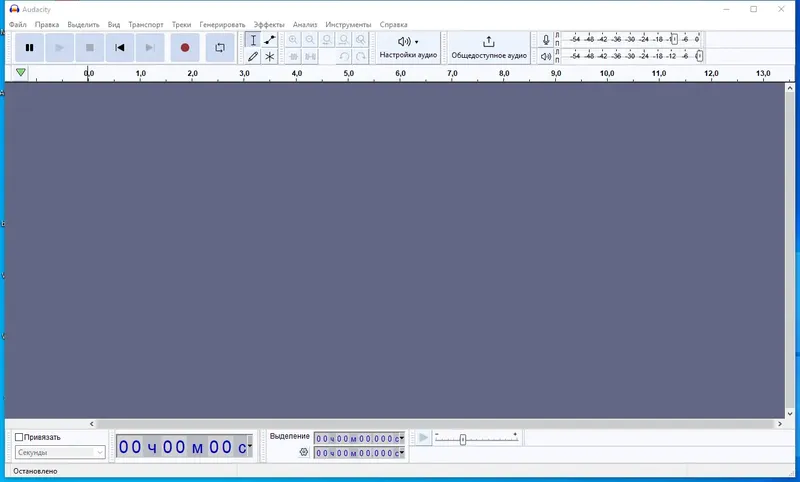Open selection start time format dropdown
This screenshot has height=482, width=800.
pyautogui.click(x=402, y=438)
